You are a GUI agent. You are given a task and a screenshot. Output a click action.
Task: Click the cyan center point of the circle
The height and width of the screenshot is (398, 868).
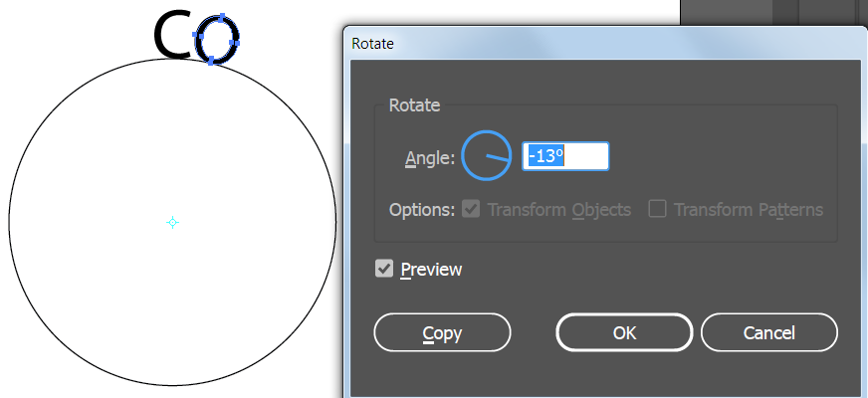click(173, 223)
